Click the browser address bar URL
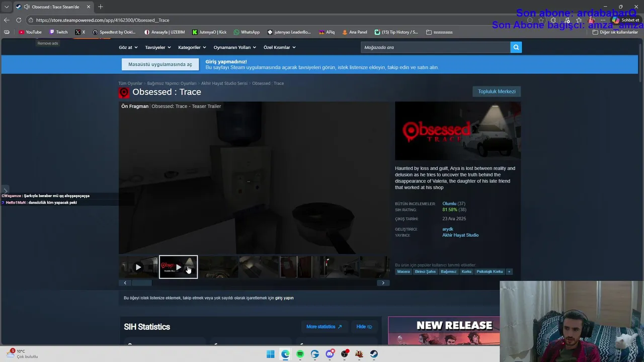 coord(103,20)
